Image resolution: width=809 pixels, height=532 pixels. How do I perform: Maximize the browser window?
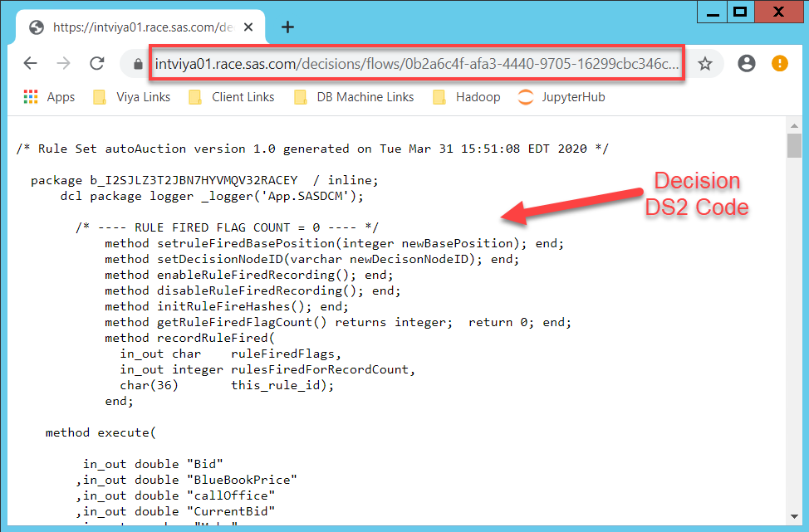pos(740,12)
